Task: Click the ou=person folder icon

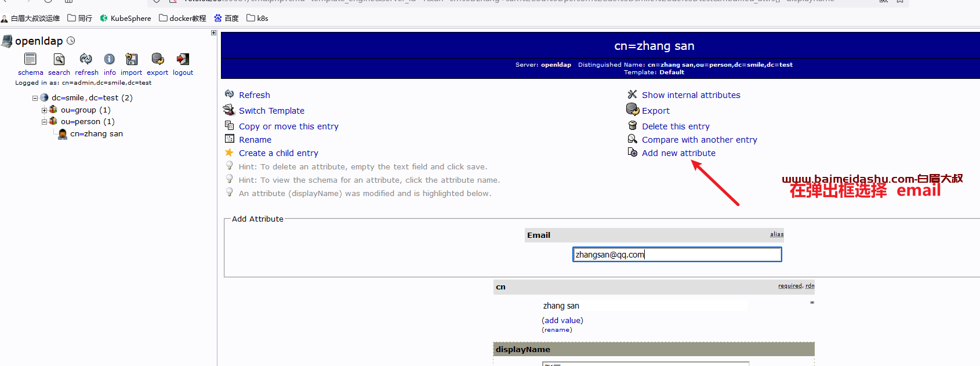Action: [x=53, y=121]
